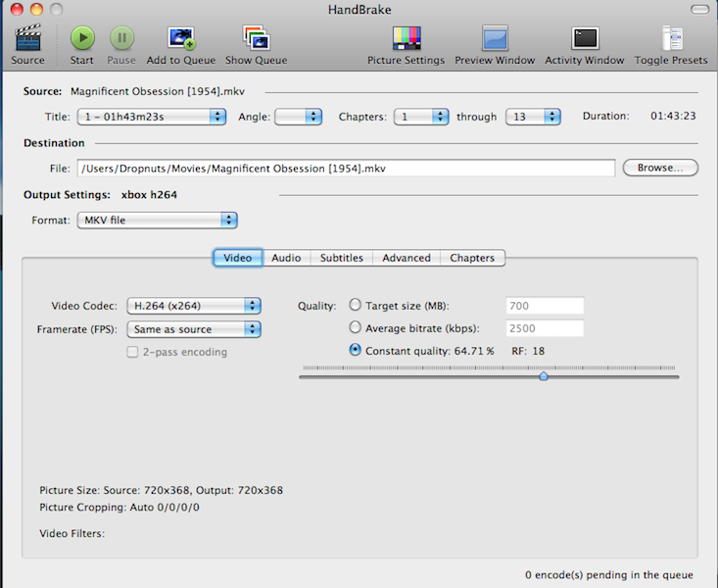Screen dimensions: 718x588
Task: Click the Video Filters: label
Action: pyautogui.click(x=72, y=533)
